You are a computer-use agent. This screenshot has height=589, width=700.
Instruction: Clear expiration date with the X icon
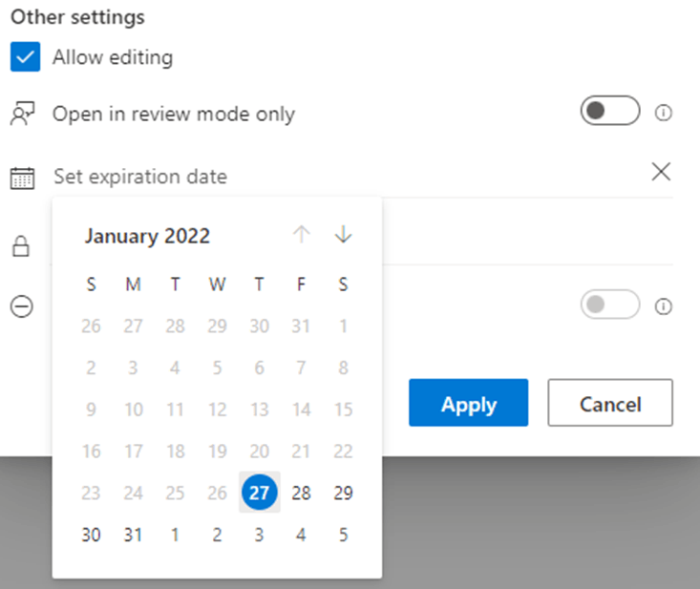pos(661,172)
